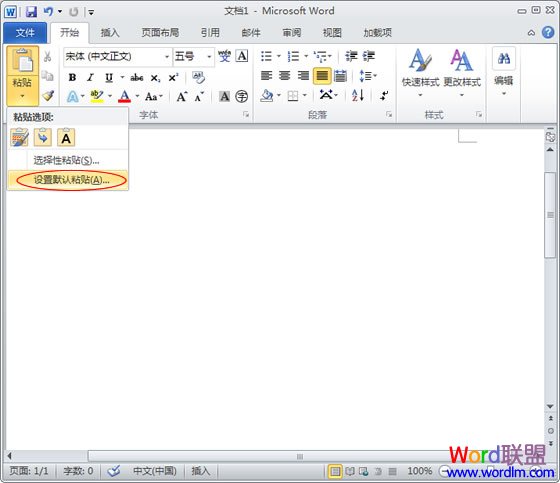Open the 页面布局 ribbon tab
The height and width of the screenshot is (483, 560).
point(160,33)
